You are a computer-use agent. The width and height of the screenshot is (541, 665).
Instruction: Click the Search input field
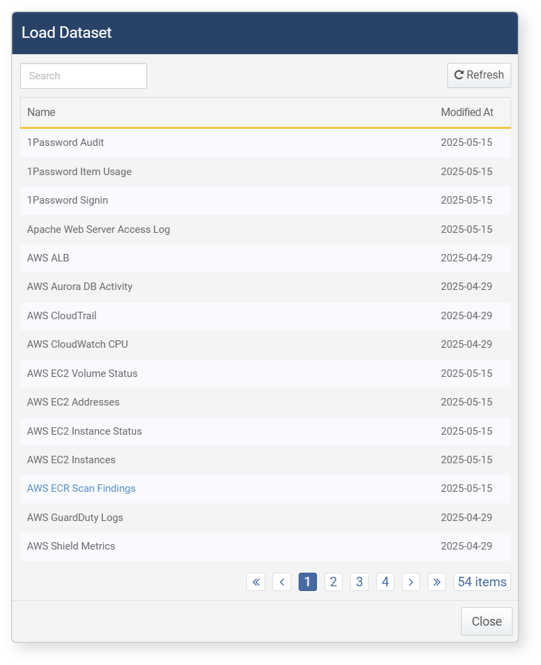click(x=84, y=76)
